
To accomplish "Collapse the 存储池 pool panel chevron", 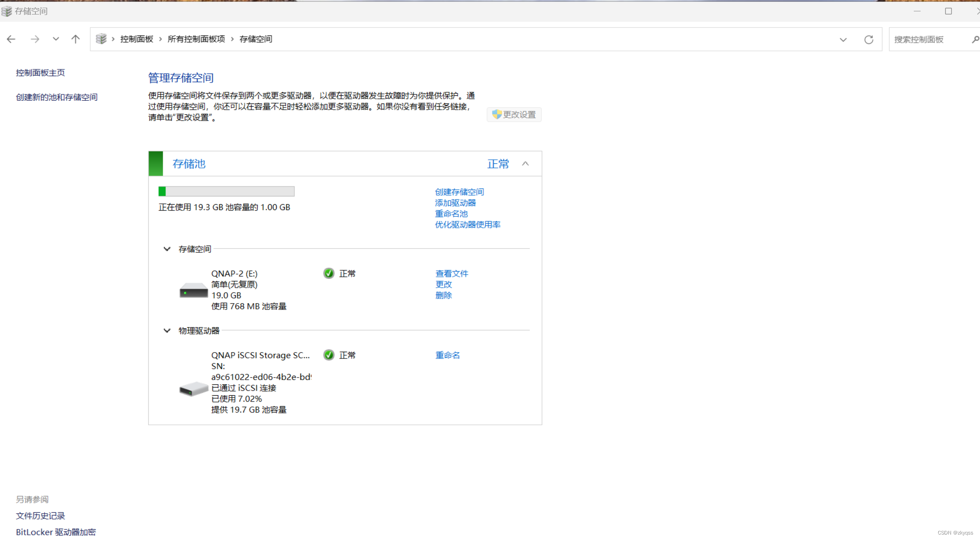I will [x=525, y=164].
